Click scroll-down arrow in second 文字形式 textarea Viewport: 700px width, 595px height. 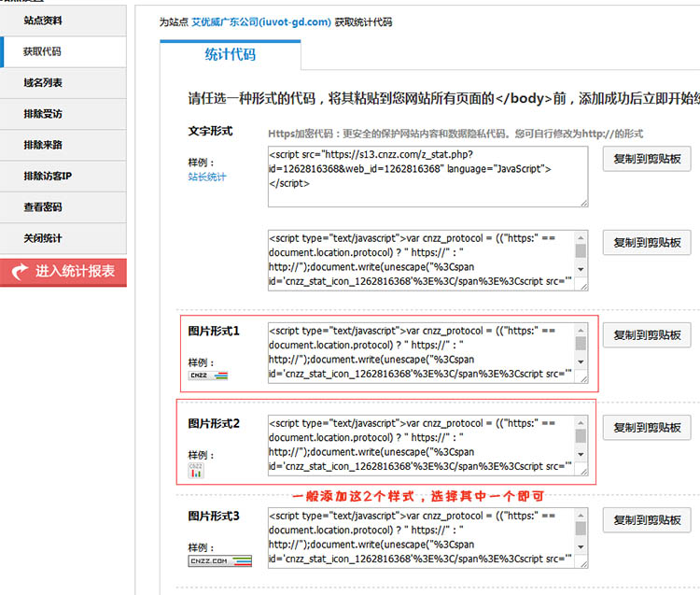581,269
